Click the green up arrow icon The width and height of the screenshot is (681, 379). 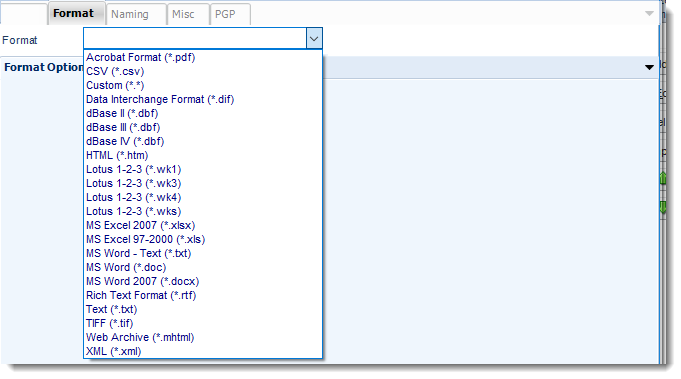(663, 178)
